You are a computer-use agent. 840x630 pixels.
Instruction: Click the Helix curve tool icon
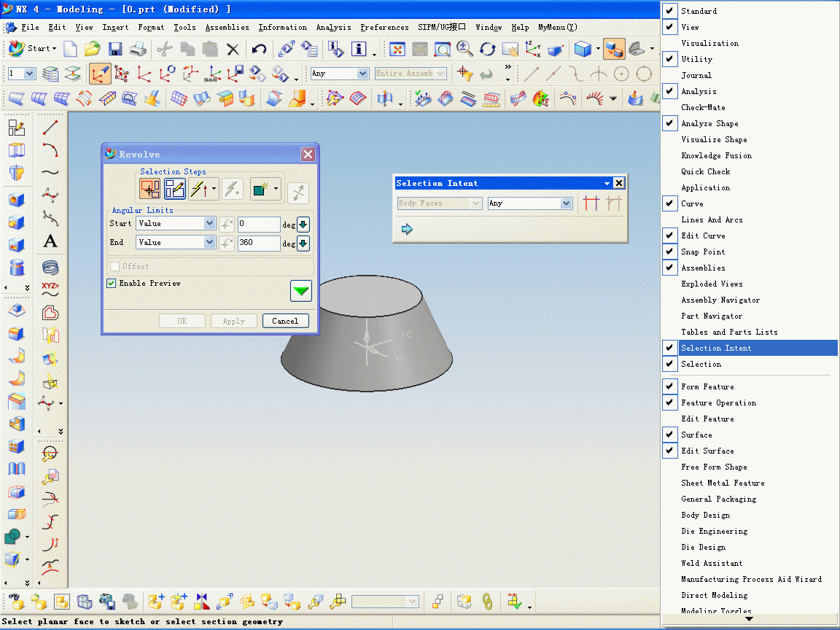(50, 268)
